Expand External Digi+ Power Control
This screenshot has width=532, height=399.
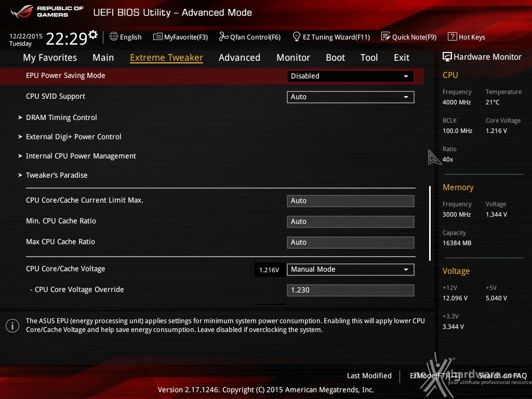click(70, 137)
